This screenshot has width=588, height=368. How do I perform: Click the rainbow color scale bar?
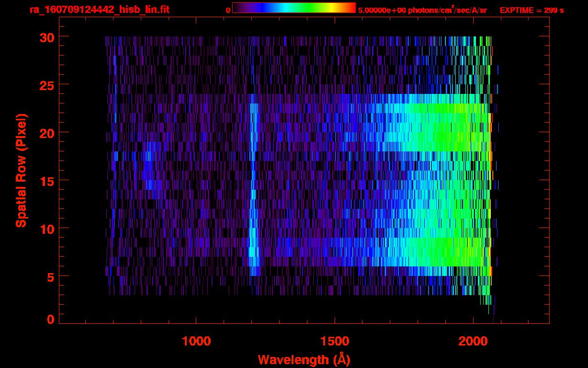pos(294,8)
